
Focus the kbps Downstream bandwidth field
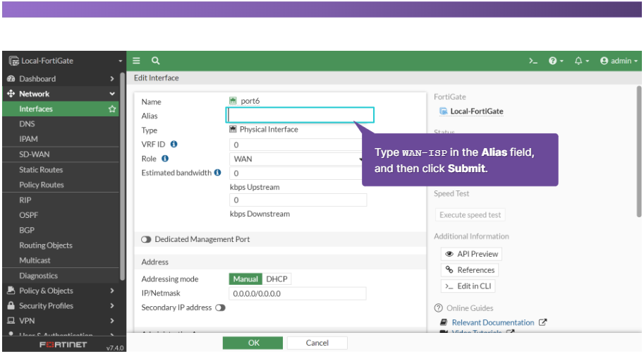tap(298, 200)
